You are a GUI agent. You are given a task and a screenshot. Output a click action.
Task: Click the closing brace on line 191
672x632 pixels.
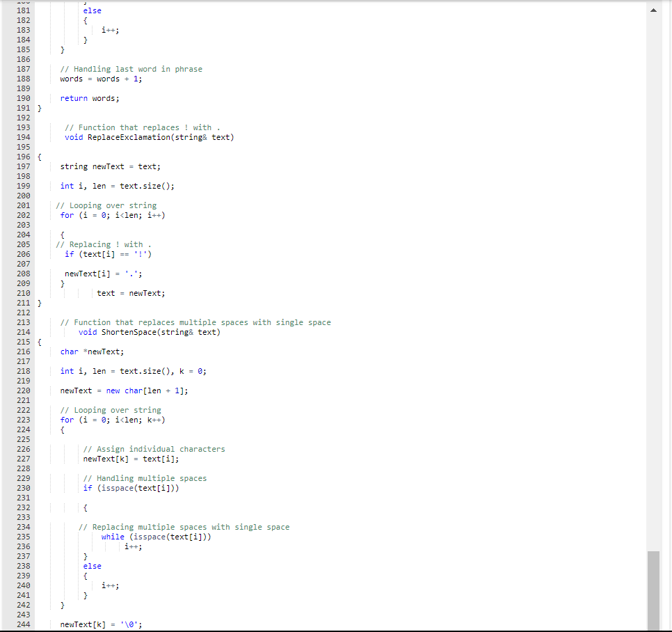point(39,108)
